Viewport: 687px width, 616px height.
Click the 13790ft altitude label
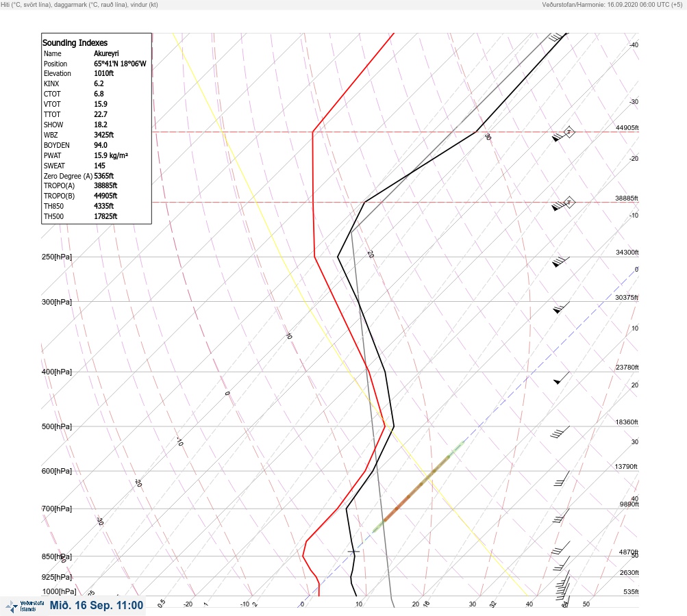pos(626,467)
